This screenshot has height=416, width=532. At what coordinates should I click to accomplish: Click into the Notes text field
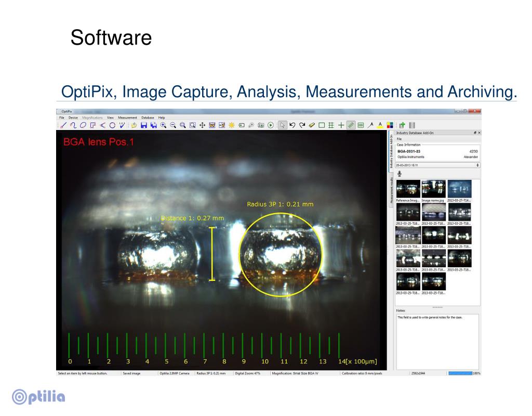point(437,341)
